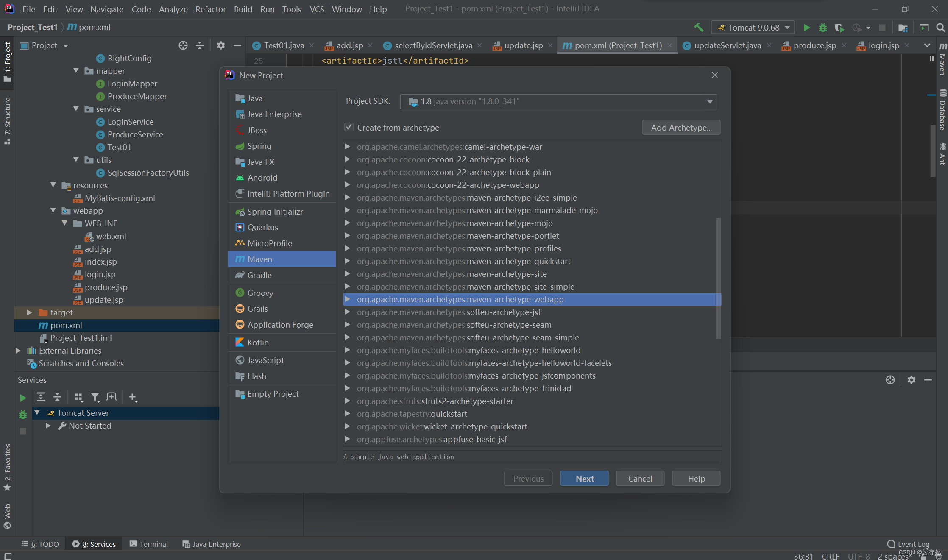The width and height of the screenshot is (948, 560).
Task: Click the archetype list vertical scrollbar
Action: [x=718, y=278]
